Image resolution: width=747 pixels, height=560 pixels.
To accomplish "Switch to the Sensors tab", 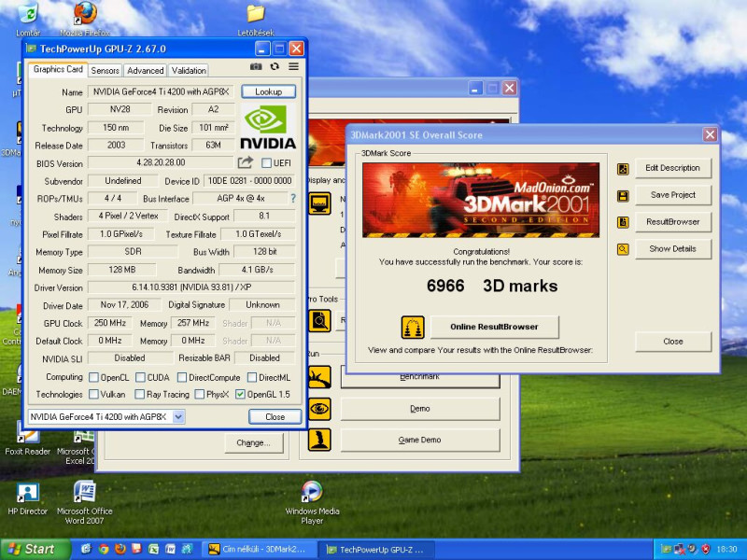I will [105, 71].
